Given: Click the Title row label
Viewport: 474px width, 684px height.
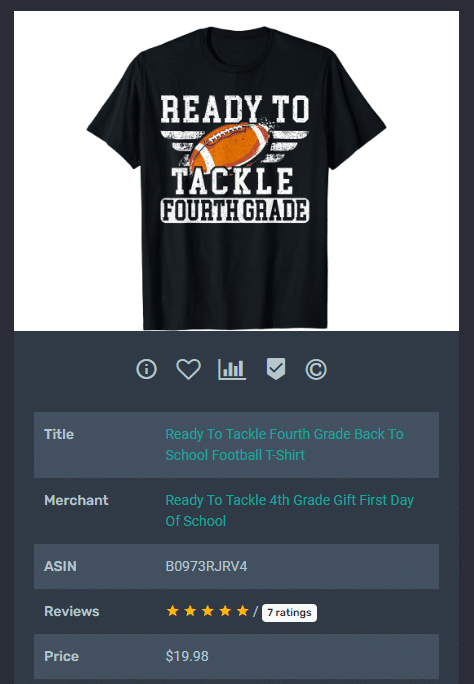Looking at the screenshot, I should 59,434.
